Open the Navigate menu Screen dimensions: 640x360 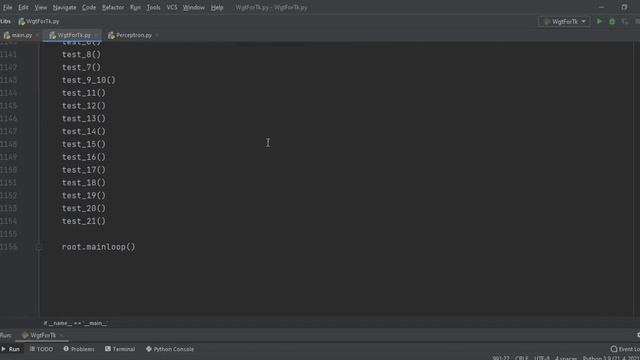click(64, 7)
